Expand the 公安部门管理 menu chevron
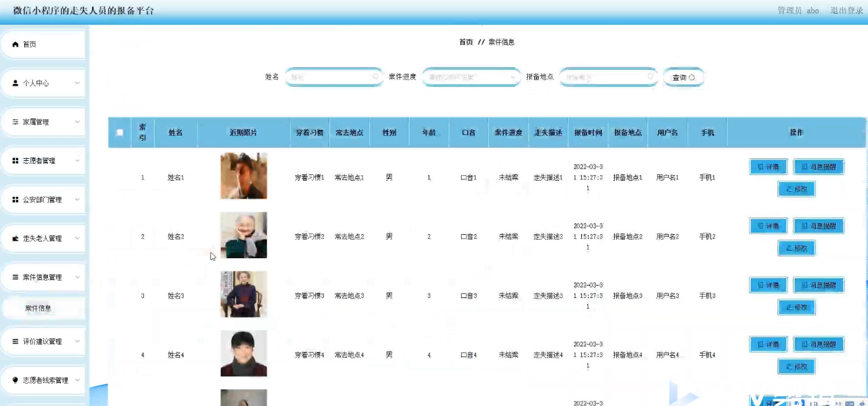868x406 pixels. pyautogui.click(x=78, y=200)
